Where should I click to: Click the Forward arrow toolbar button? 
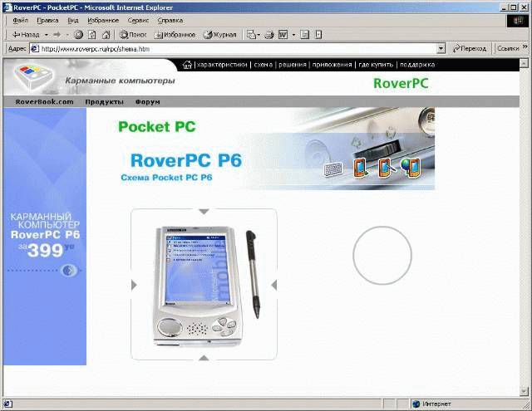pos(57,35)
